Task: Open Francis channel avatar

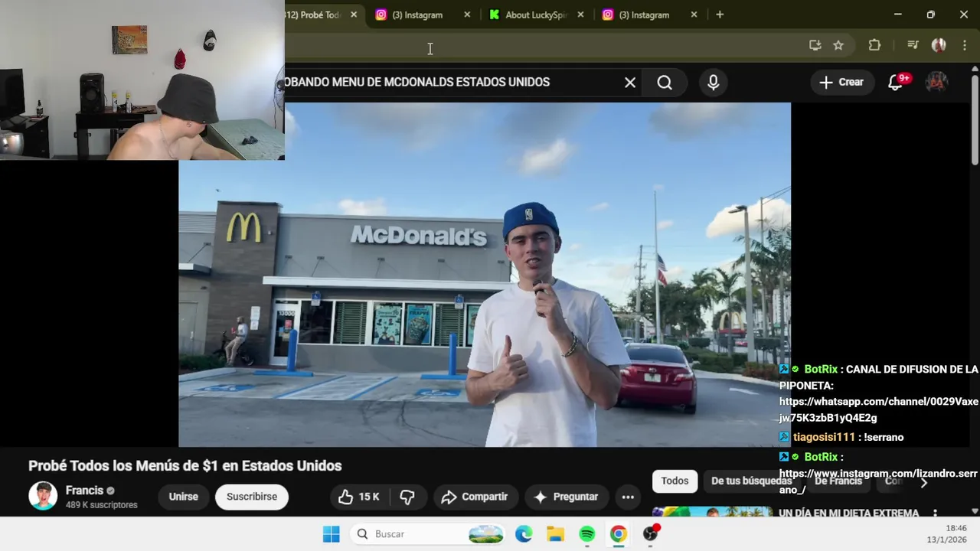Action: (x=43, y=496)
